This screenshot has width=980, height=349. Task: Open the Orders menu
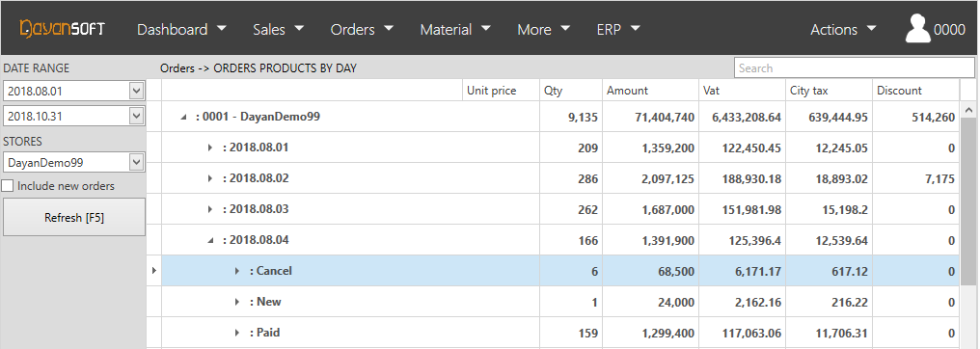click(x=363, y=29)
